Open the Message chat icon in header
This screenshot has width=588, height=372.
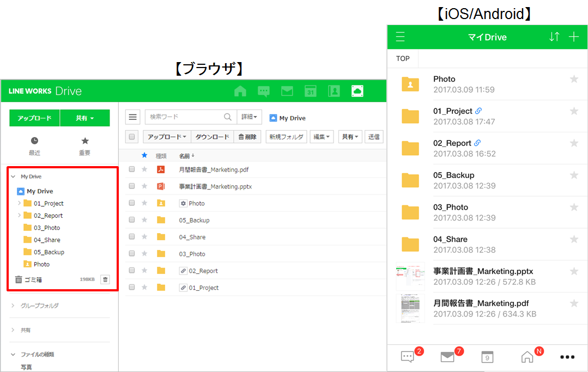coord(264,91)
